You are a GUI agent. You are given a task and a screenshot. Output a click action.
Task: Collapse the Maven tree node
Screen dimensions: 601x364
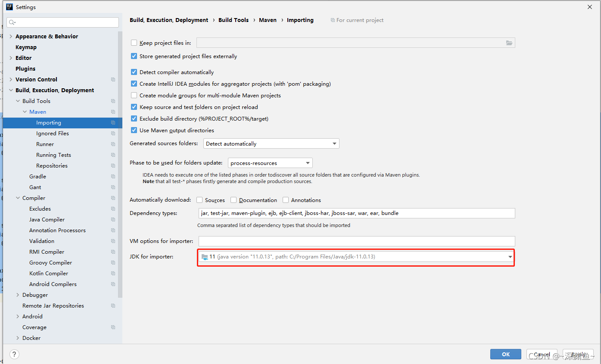(25, 112)
